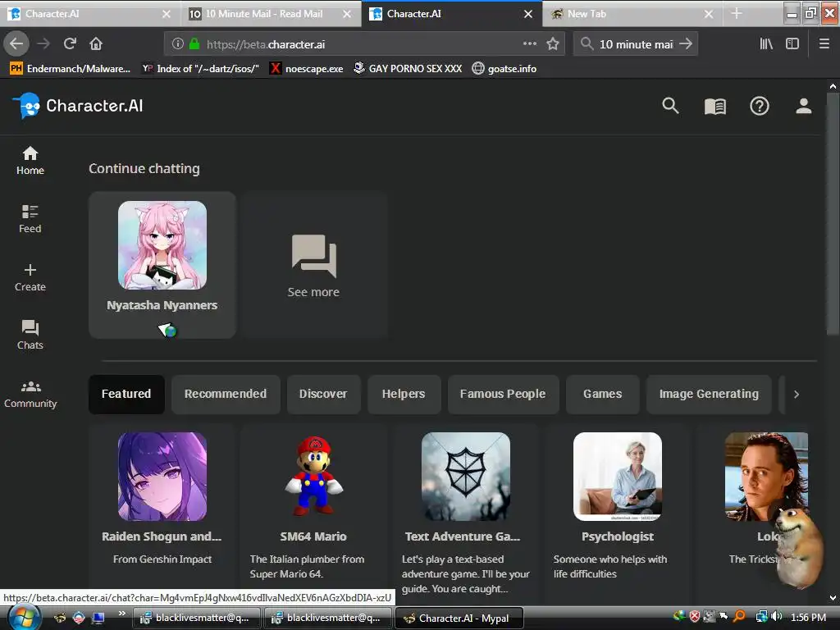Viewport: 840px width, 630px height.
Task: Submit the search with the arrow button
Action: [686, 44]
